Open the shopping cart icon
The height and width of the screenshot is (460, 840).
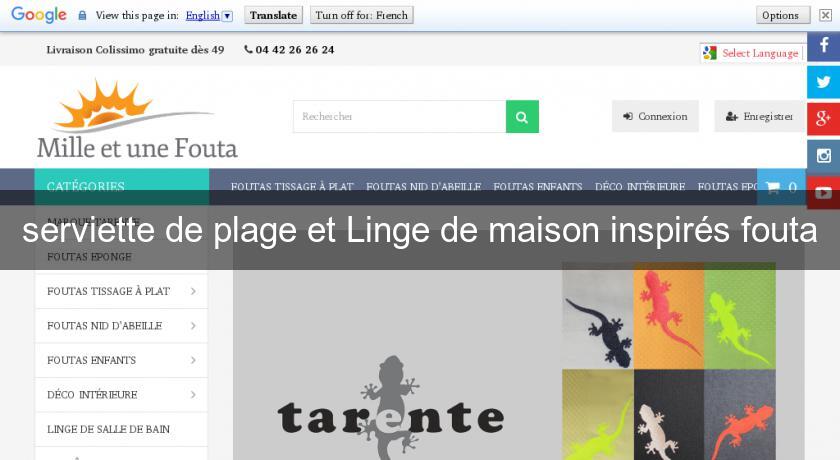coord(772,187)
